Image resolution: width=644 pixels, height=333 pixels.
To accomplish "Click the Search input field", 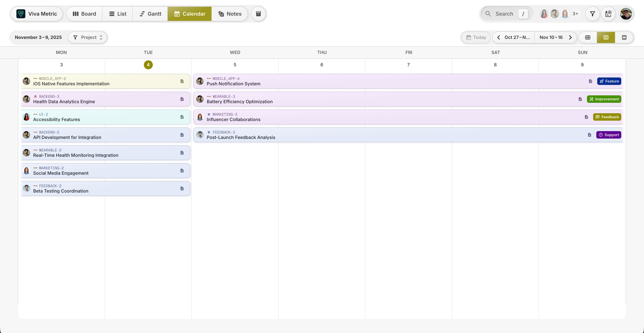I will (x=504, y=14).
